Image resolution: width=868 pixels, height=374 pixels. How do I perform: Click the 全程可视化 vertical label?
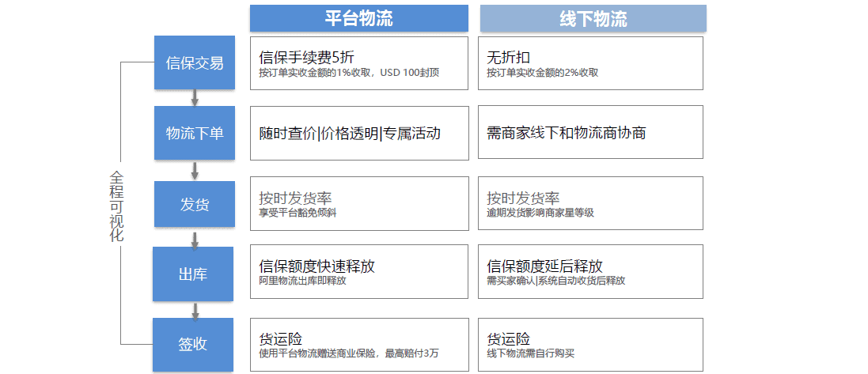tap(117, 206)
